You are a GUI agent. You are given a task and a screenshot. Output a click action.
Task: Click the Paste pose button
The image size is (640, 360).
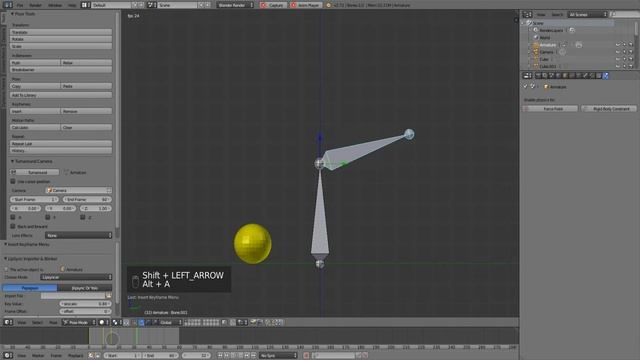(x=87, y=86)
